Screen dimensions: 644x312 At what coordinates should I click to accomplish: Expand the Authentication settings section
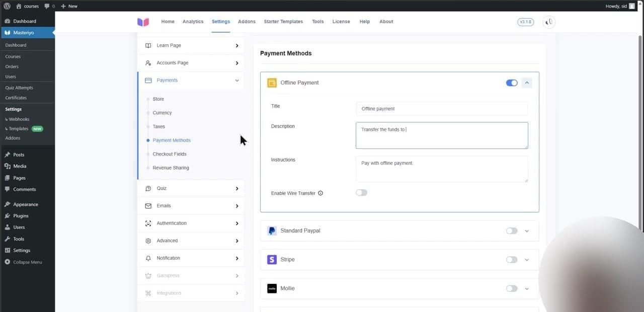[x=191, y=223]
